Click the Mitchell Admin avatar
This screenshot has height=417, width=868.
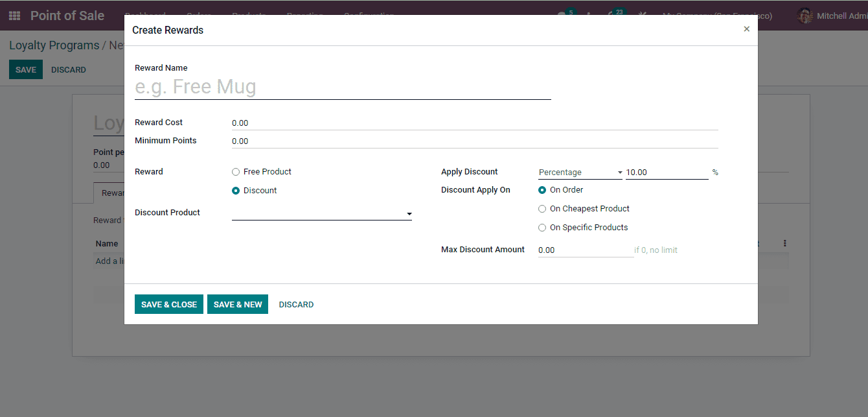[x=805, y=16]
